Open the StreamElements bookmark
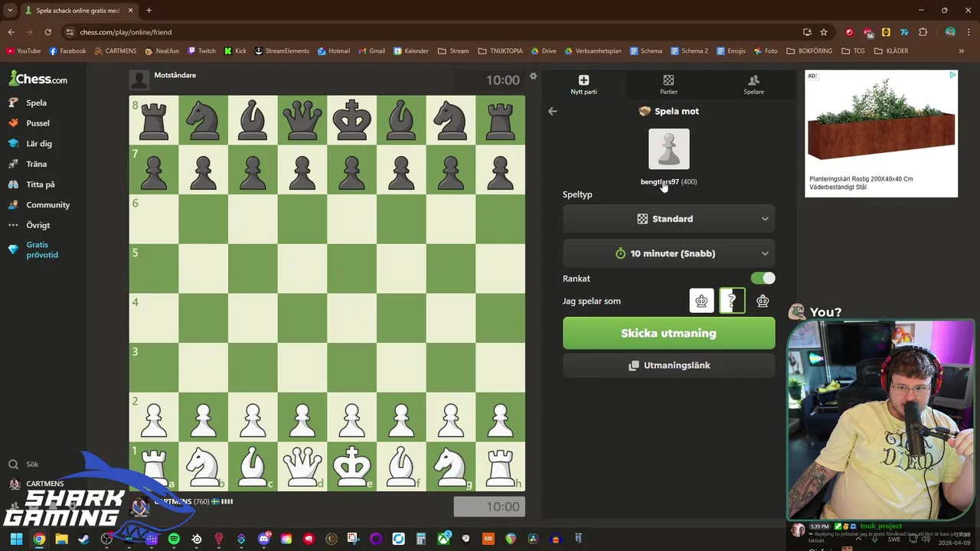980x551 pixels. coord(282,51)
